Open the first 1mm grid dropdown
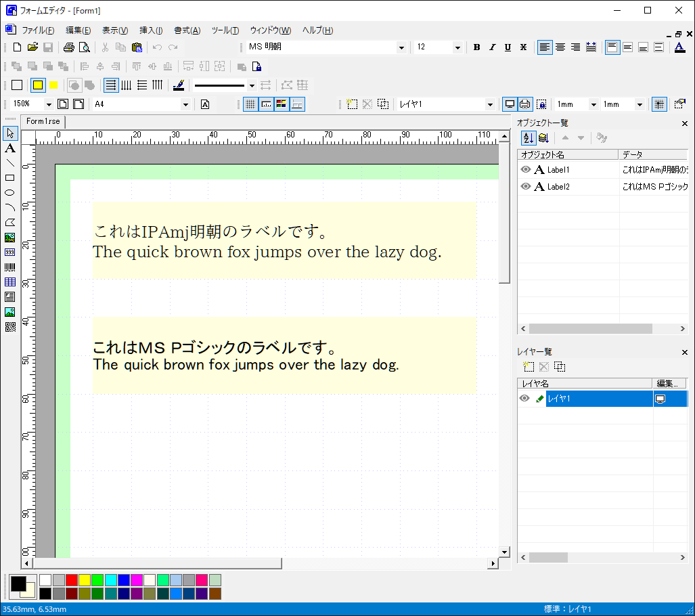The image size is (695, 616). point(593,104)
